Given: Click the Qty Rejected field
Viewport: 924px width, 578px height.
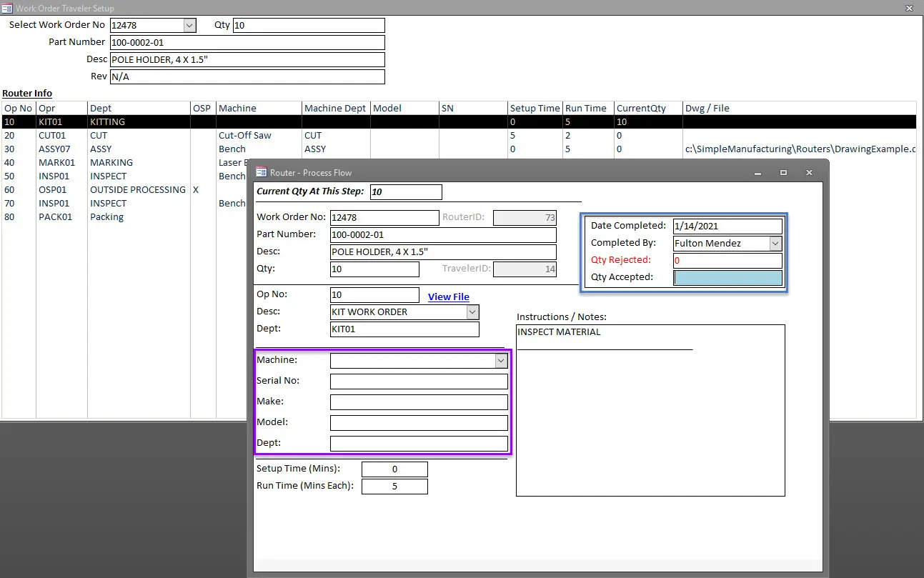Looking at the screenshot, I should pyautogui.click(x=727, y=261).
